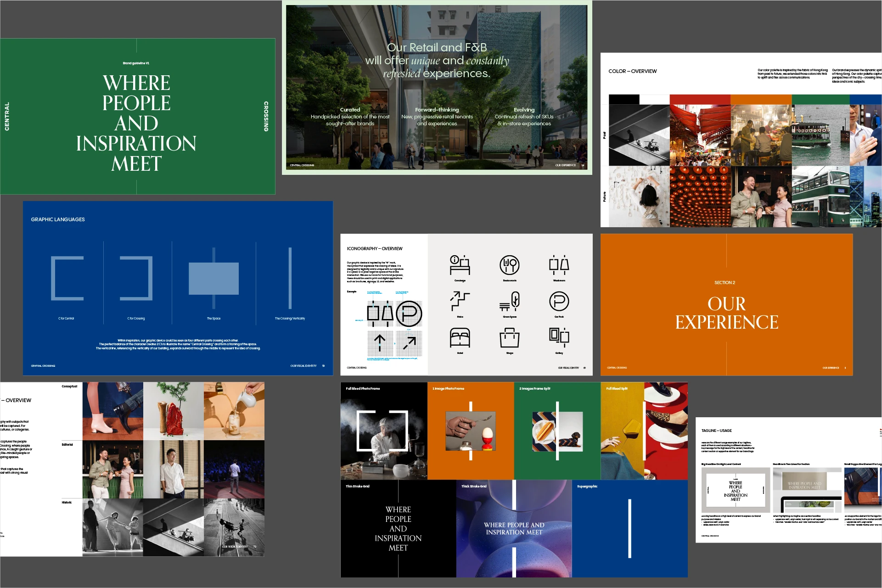Select the Car Park icon in the grid

coord(559,302)
